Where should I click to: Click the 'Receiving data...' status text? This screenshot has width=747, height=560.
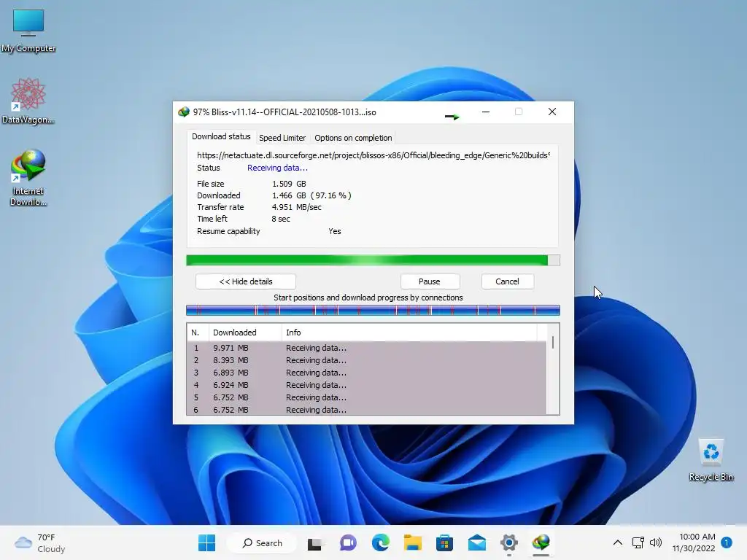pyautogui.click(x=277, y=168)
